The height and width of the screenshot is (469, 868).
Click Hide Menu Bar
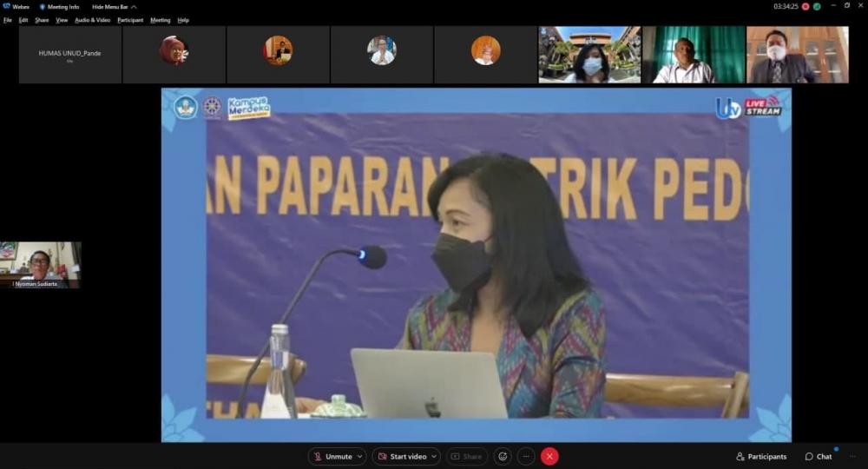pos(114,7)
